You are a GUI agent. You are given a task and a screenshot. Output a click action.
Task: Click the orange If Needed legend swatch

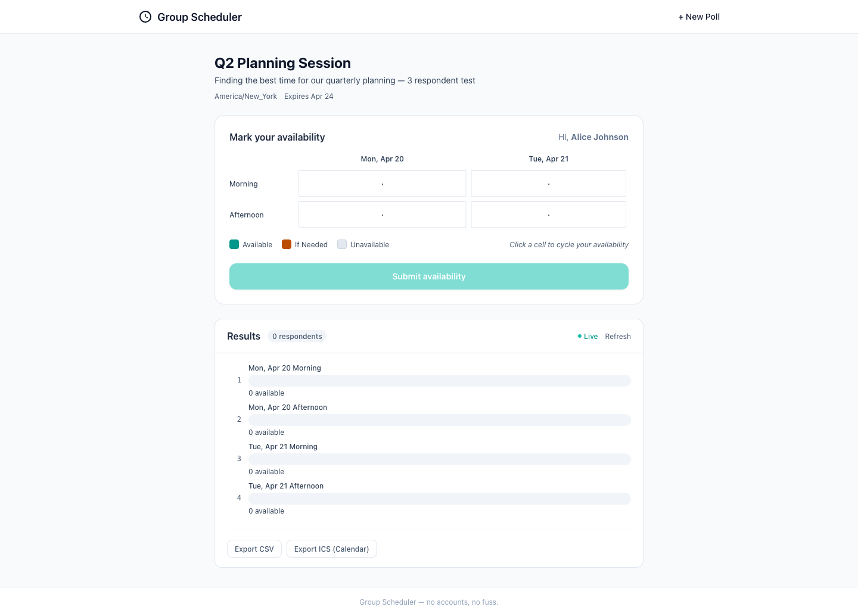[287, 244]
